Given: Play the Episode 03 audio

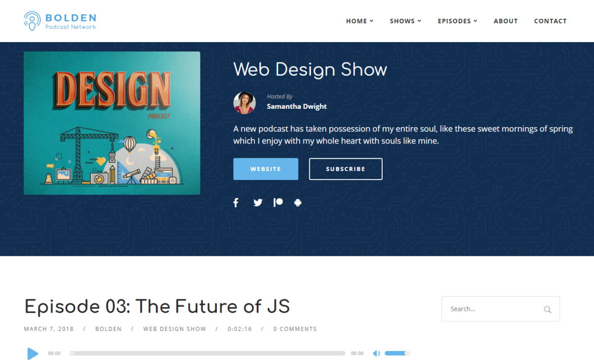Looking at the screenshot, I should (33, 354).
